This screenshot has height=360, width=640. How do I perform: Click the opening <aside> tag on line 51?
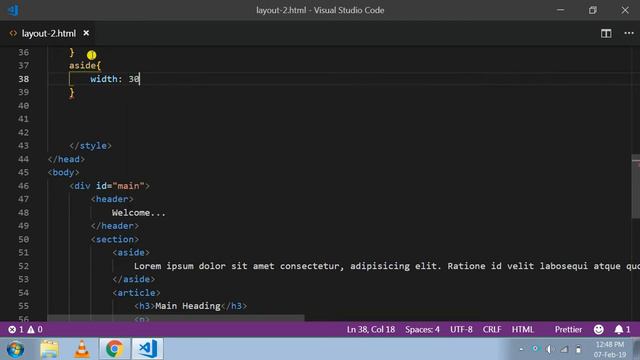tap(131, 253)
